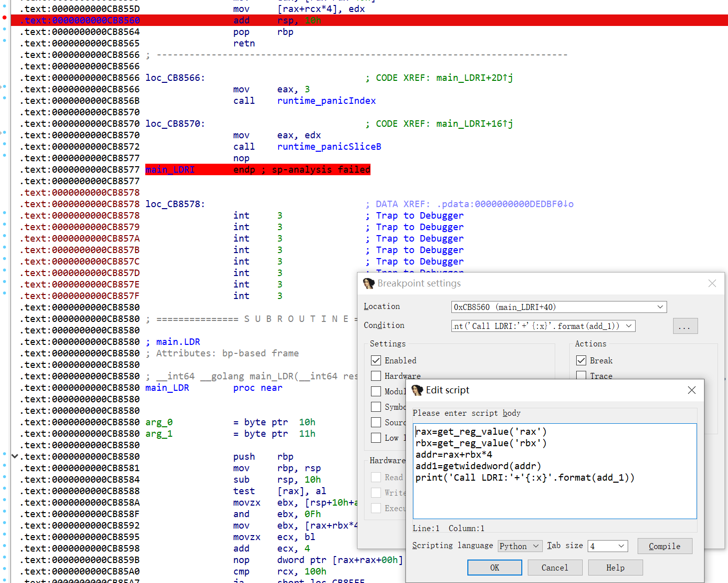Expand the Condition history dropdown
Viewport: 728px width, 583px height.
(629, 326)
